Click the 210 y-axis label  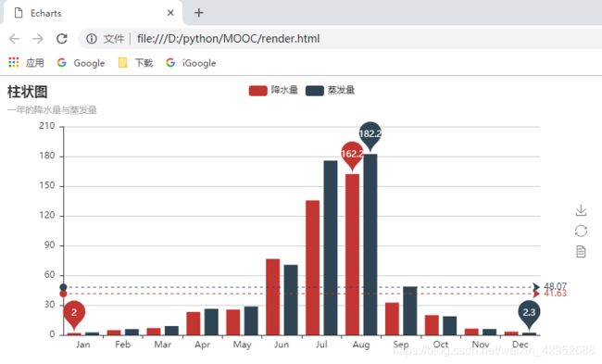tap(47, 126)
